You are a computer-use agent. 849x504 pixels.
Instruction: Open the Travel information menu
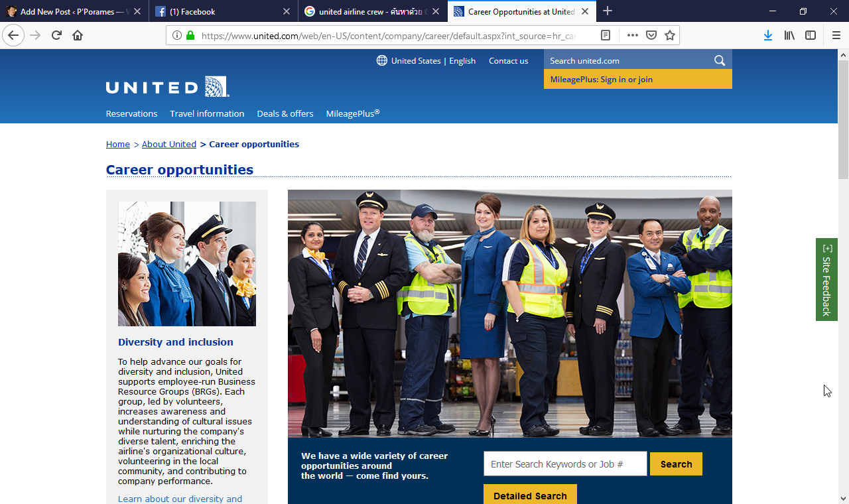(x=207, y=113)
